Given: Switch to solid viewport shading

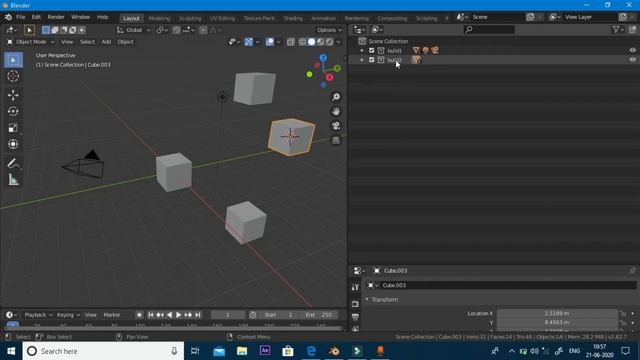Looking at the screenshot, I should click(x=311, y=42).
